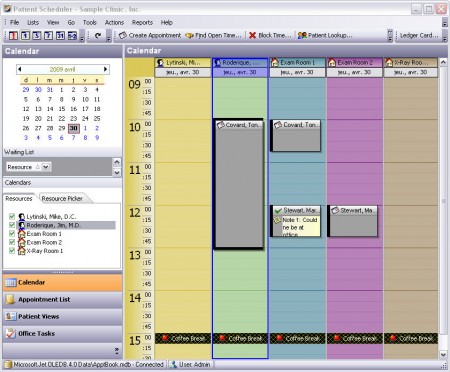This screenshot has width=450, height=372.
Task: Go to next month in mini calendar
Action: 105,69
